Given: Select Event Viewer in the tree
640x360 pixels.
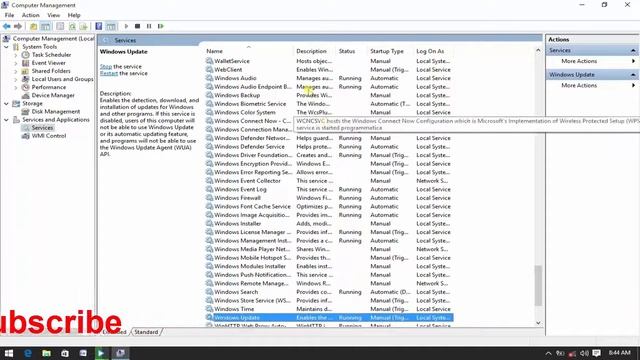Looking at the screenshot, I should pos(48,63).
